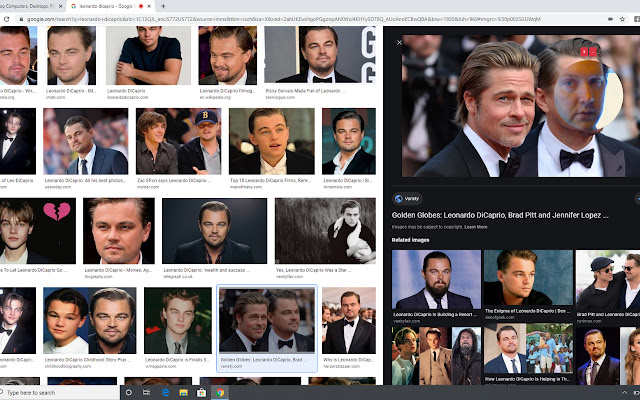Open the thumbnail captioned 'Leonardo DiCaprio Filmog...'

tap(227, 55)
